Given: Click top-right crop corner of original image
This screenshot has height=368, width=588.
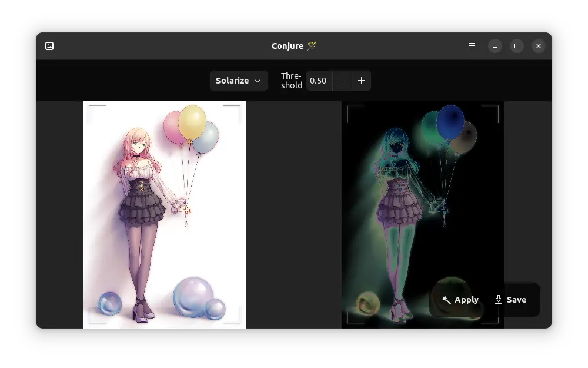Looking at the screenshot, I should pos(239,107).
